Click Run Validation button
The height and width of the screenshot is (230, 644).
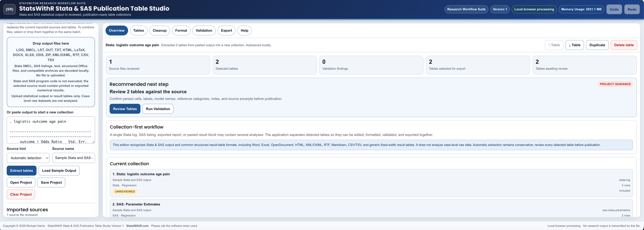tap(158, 109)
